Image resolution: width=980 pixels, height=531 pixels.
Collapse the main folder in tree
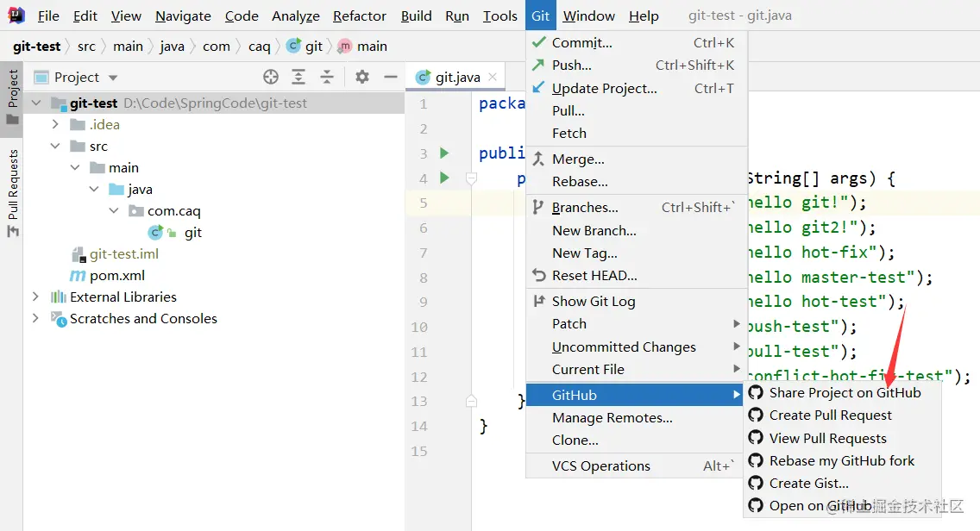[x=75, y=167]
